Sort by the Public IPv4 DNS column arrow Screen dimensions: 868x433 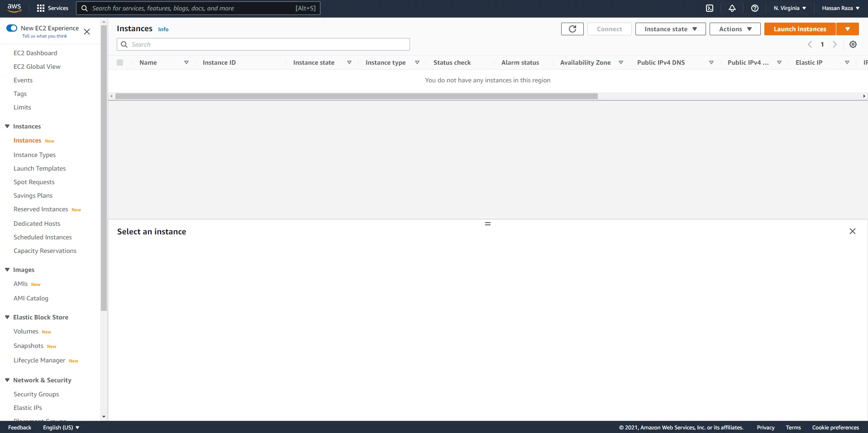(x=711, y=62)
